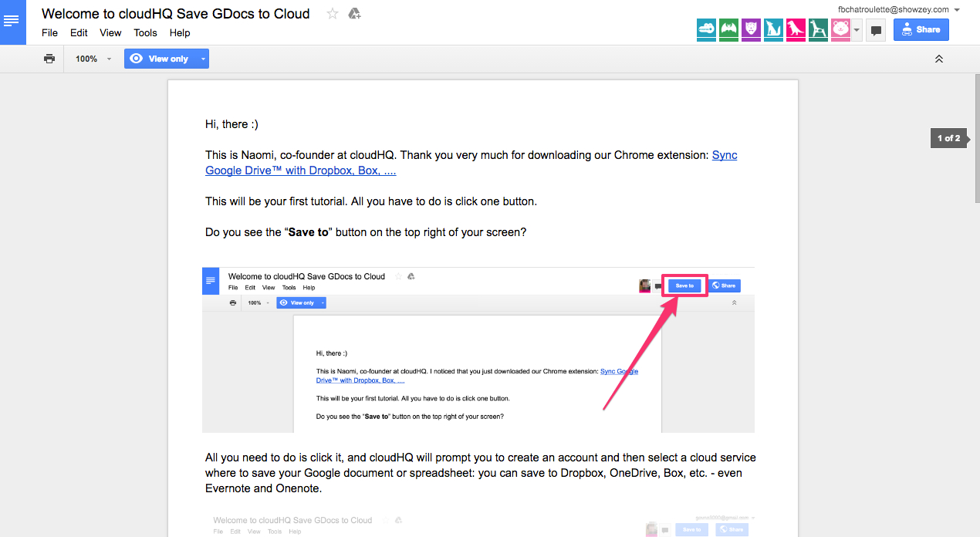Image resolution: width=980 pixels, height=537 pixels.
Task: Open the Edit menu
Action: coord(79,33)
